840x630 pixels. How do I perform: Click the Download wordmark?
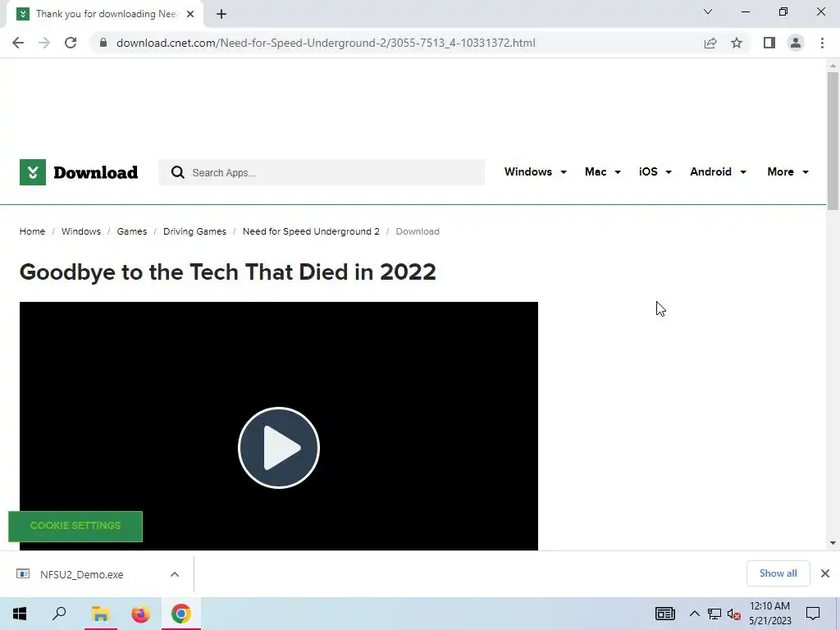(x=96, y=172)
